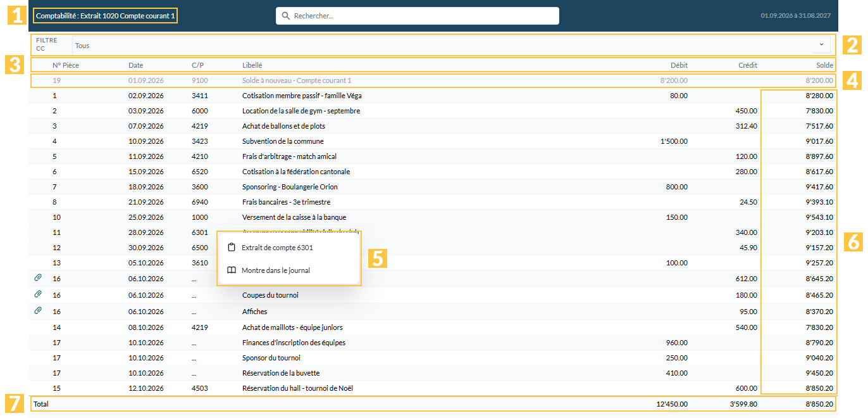
Task: Click the title Comptabilité : Extrait 1020 Compte courant 1
Action: coord(106,16)
